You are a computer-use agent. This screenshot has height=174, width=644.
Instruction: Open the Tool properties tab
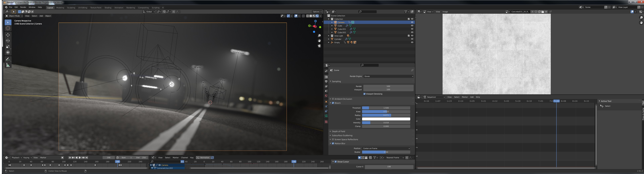(x=326, y=71)
